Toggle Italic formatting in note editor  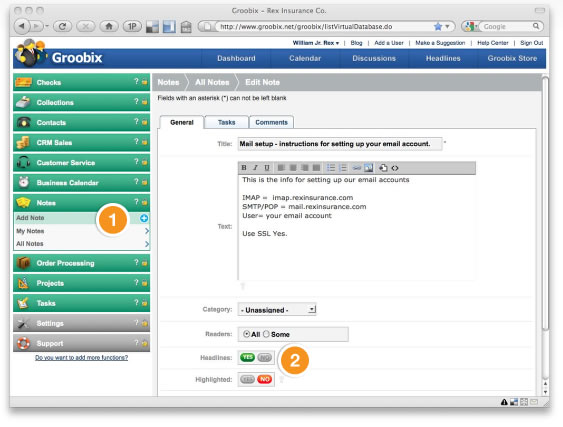click(x=255, y=168)
